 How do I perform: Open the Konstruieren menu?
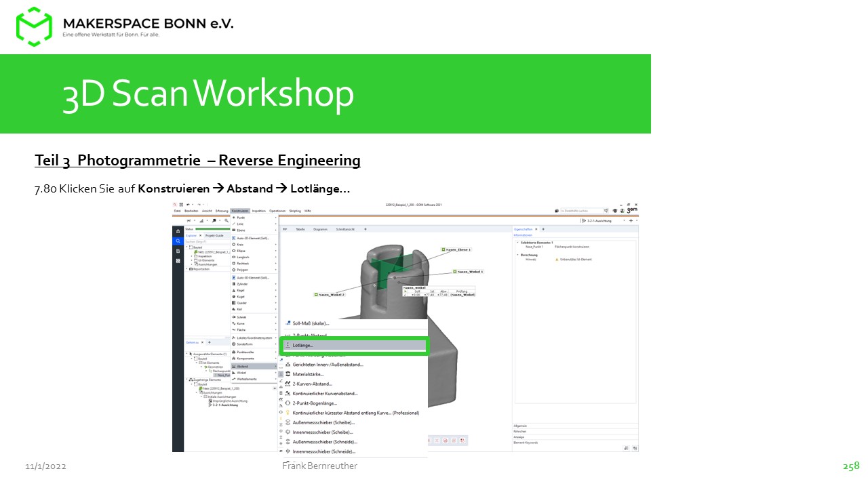click(240, 211)
